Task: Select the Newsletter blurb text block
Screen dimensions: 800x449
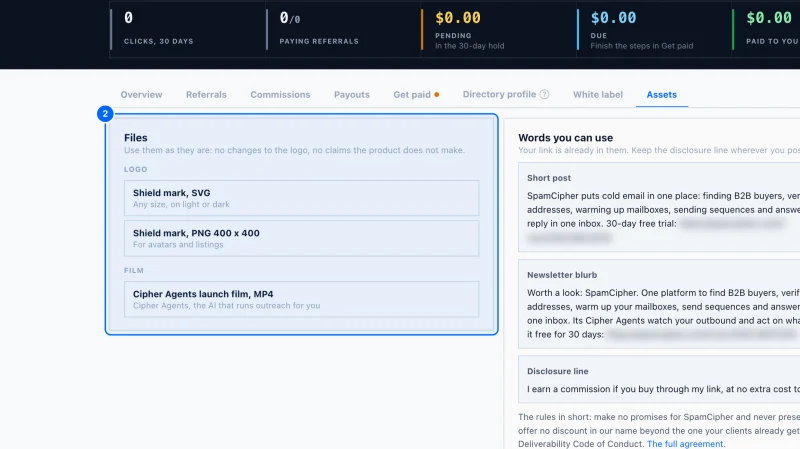Action: pyautogui.click(x=659, y=304)
